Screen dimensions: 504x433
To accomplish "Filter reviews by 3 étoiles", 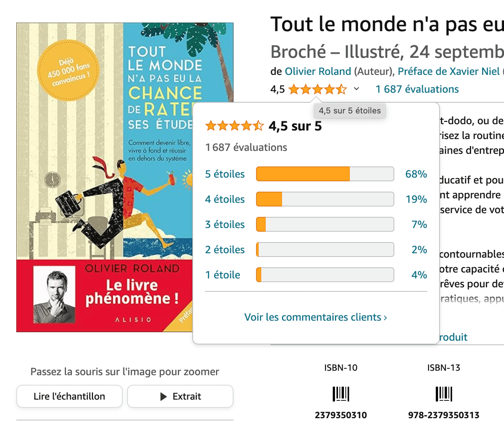I will [x=225, y=224].
